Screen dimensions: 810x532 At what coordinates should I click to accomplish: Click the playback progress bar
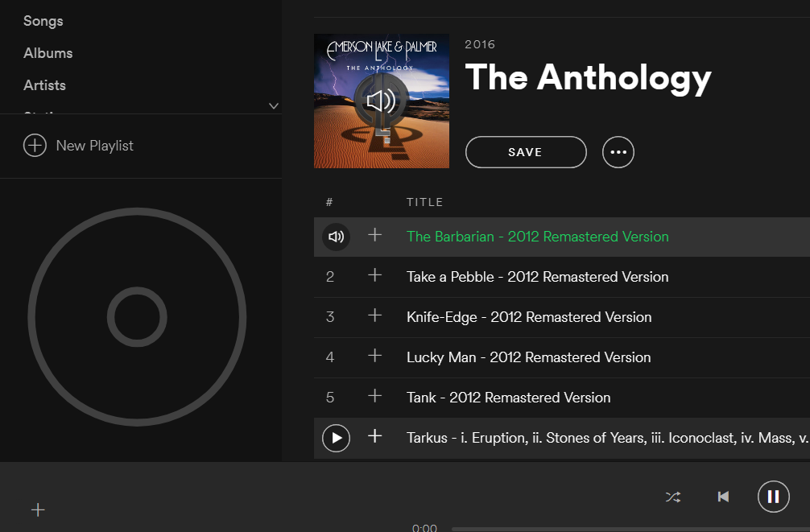[x=630, y=529]
